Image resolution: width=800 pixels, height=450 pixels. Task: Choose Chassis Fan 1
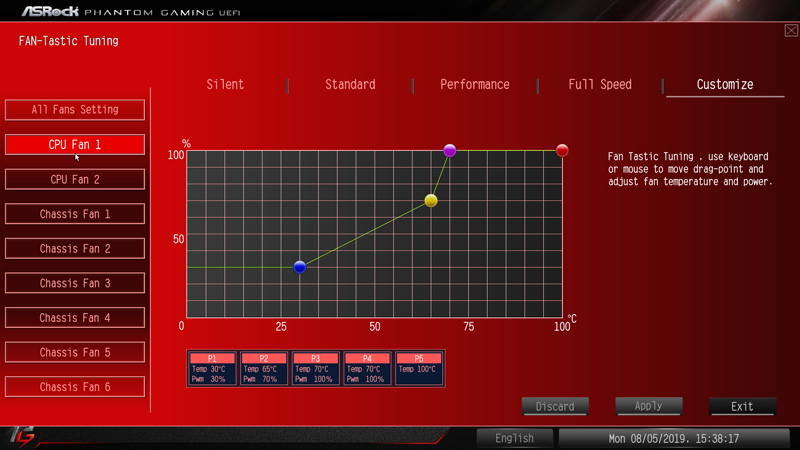75,214
